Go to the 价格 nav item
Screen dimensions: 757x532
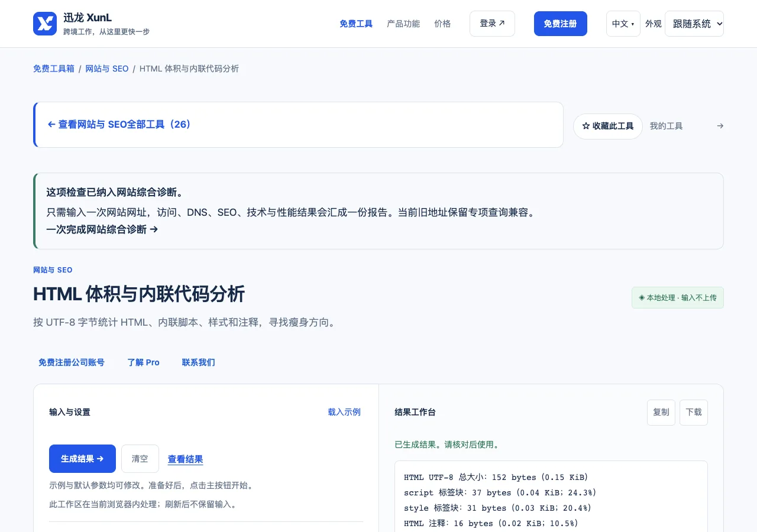click(x=442, y=24)
